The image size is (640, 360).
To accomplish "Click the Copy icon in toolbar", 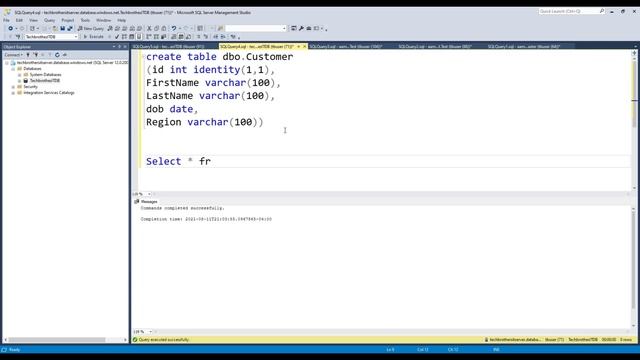I will (156, 28).
